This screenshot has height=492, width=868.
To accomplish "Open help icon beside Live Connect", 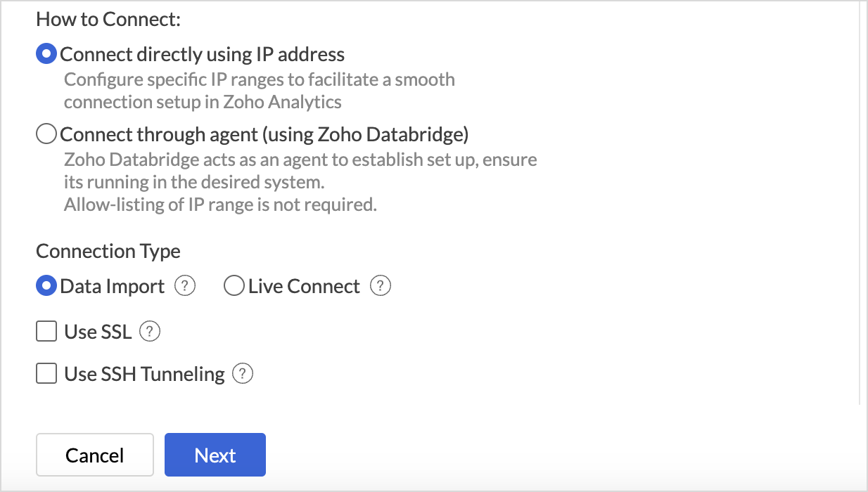I will coord(380,286).
